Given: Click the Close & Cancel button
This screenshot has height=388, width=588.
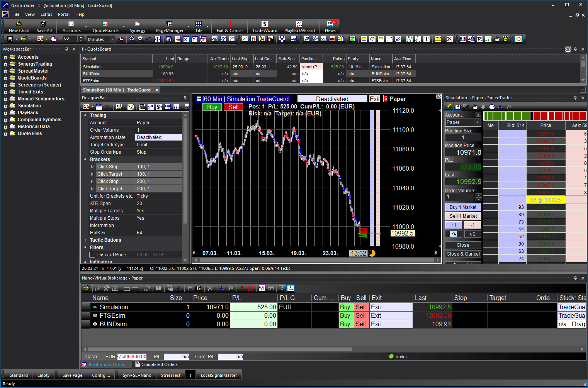Looking at the screenshot, I should tap(463, 254).
